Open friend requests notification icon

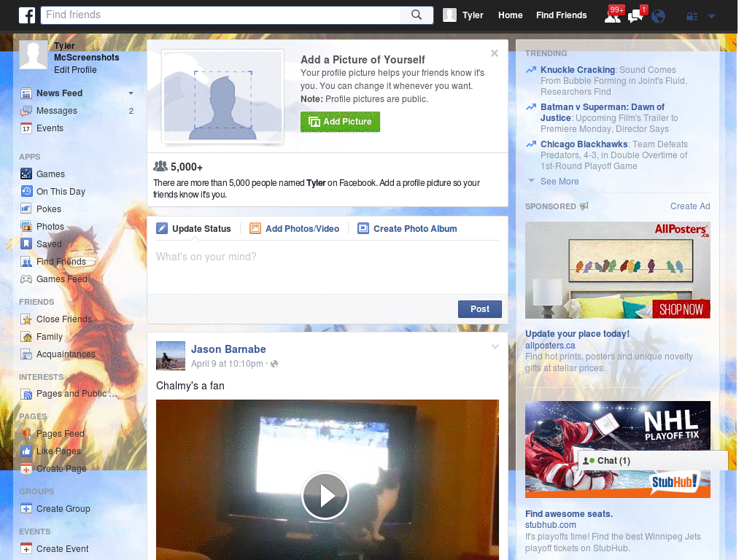pyautogui.click(x=613, y=15)
